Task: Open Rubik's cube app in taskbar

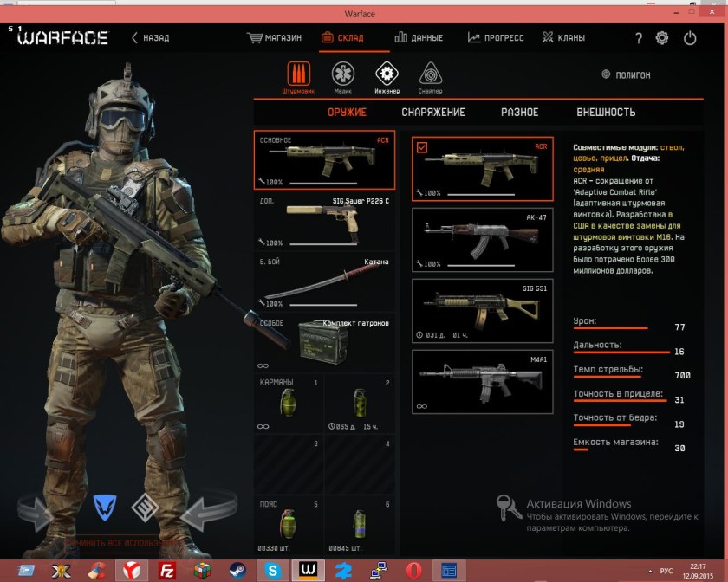Action: [202, 571]
